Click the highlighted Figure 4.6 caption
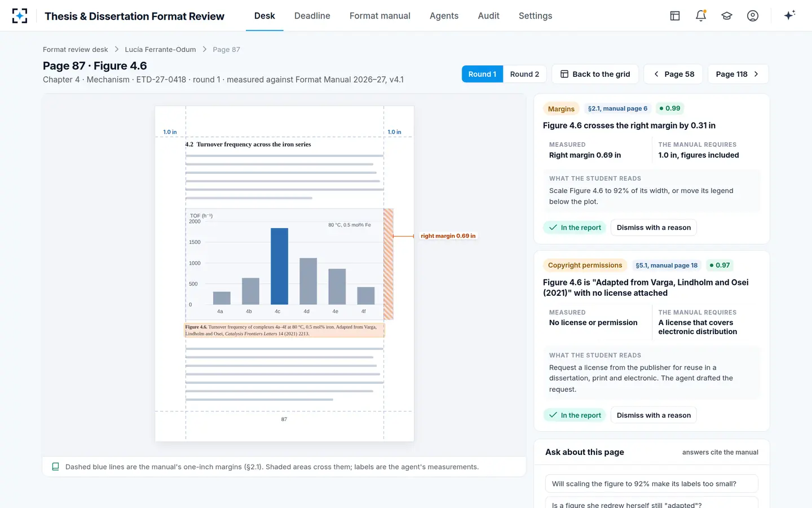This screenshot has height=508, width=812. click(285, 330)
